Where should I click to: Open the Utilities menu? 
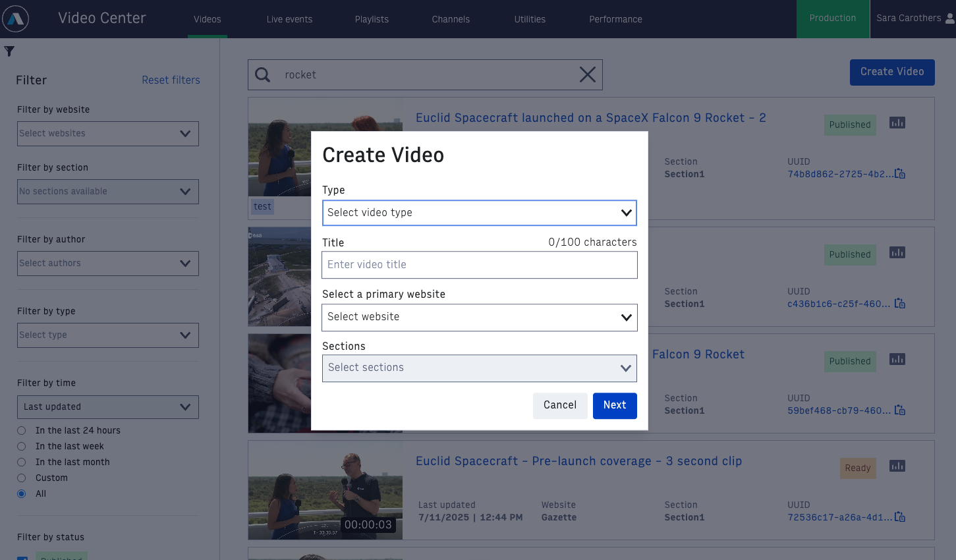[x=530, y=19]
